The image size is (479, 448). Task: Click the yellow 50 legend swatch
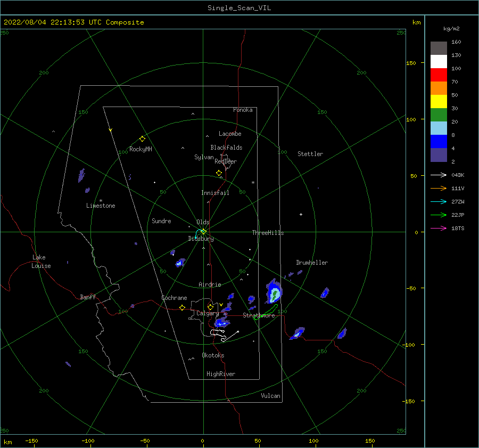pos(439,102)
